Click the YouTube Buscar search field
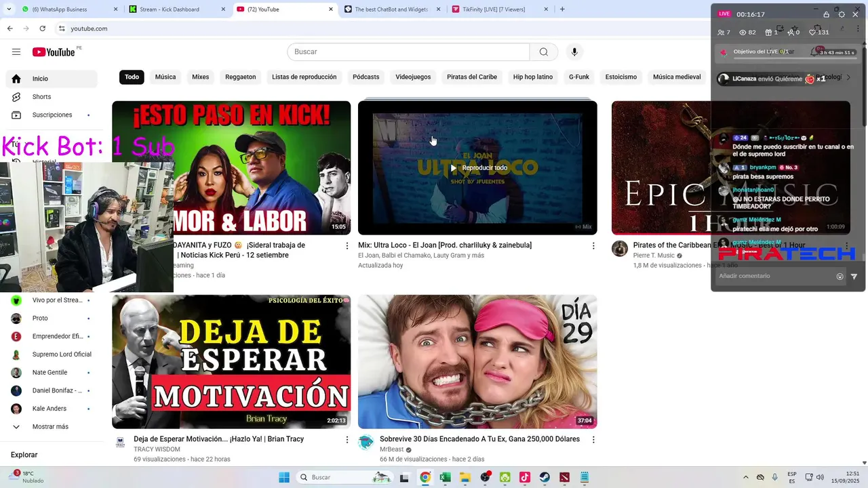The height and width of the screenshot is (488, 868). tap(408, 52)
